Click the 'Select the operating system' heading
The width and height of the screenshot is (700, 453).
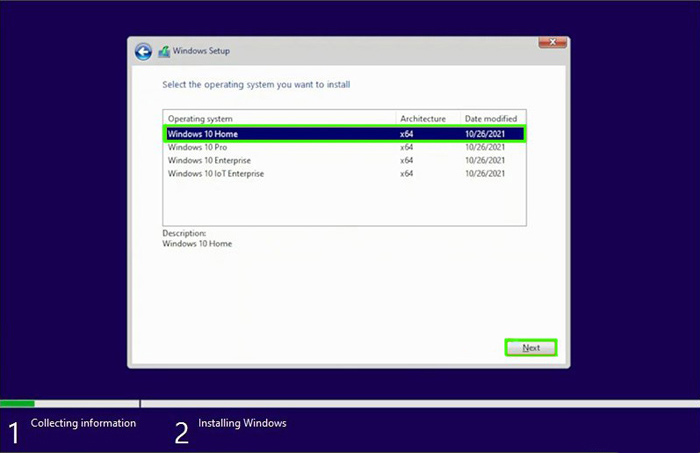coord(256,84)
